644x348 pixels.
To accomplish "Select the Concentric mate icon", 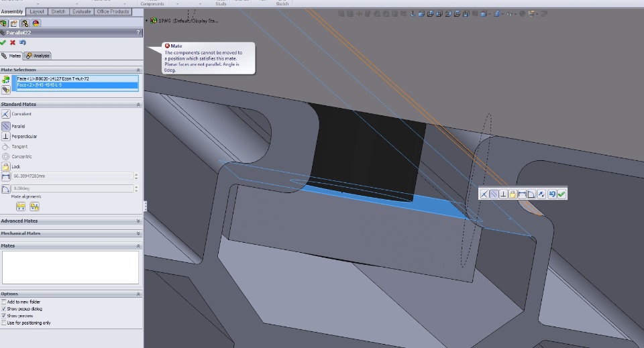I will 6,156.
